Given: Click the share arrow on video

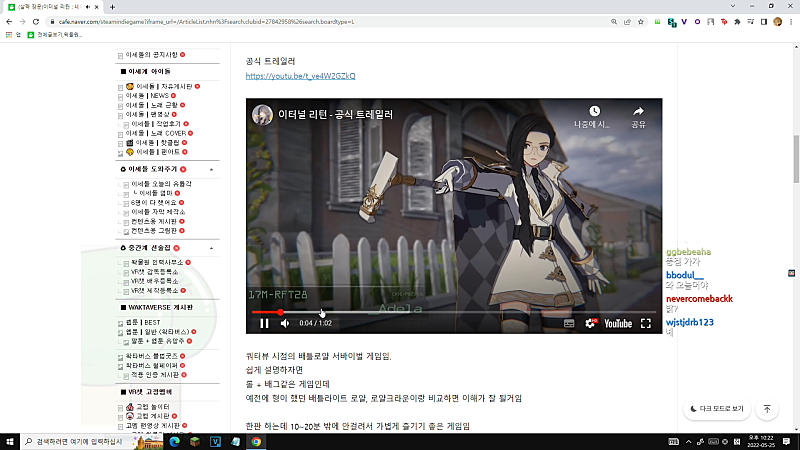Looking at the screenshot, I should coord(638,111).
